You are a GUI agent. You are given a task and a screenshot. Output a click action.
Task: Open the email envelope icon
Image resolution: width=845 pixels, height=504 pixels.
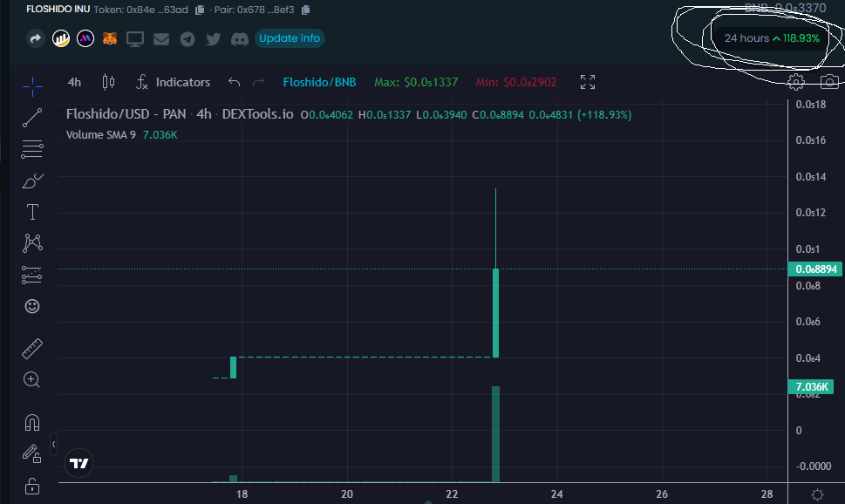(161, 39)
